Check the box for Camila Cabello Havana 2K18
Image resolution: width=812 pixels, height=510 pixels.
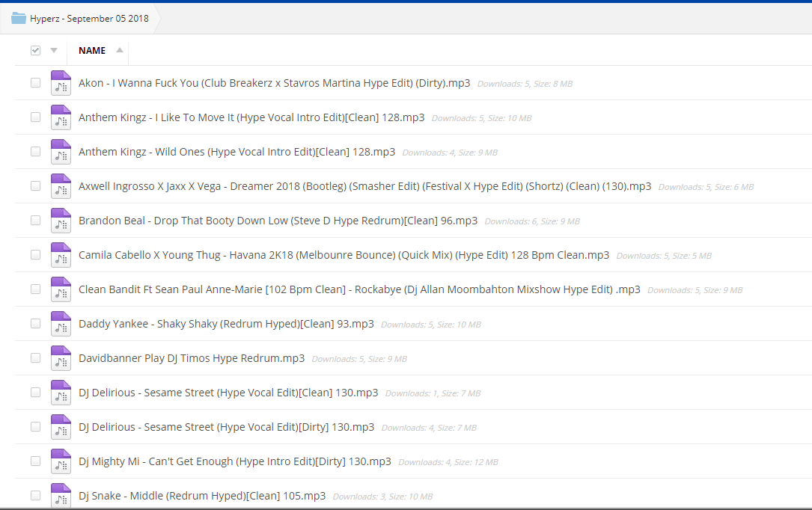tap(35, 254)
